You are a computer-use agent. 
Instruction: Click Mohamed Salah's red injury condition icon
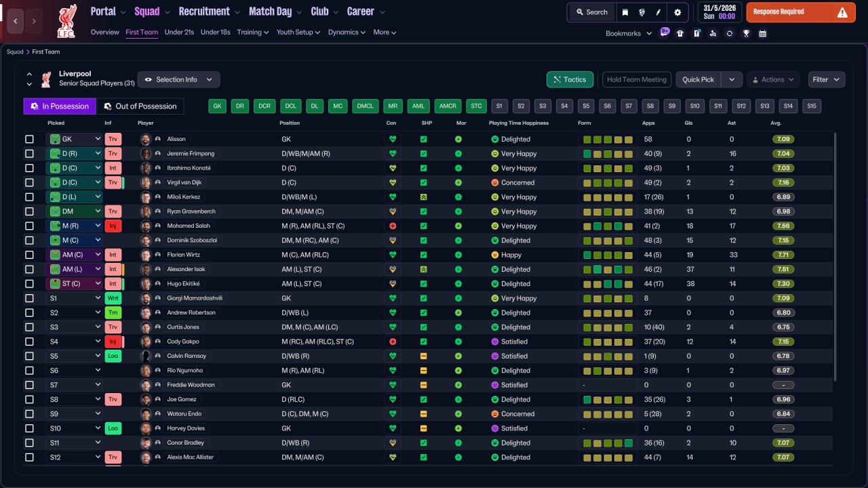pos(392,226)
